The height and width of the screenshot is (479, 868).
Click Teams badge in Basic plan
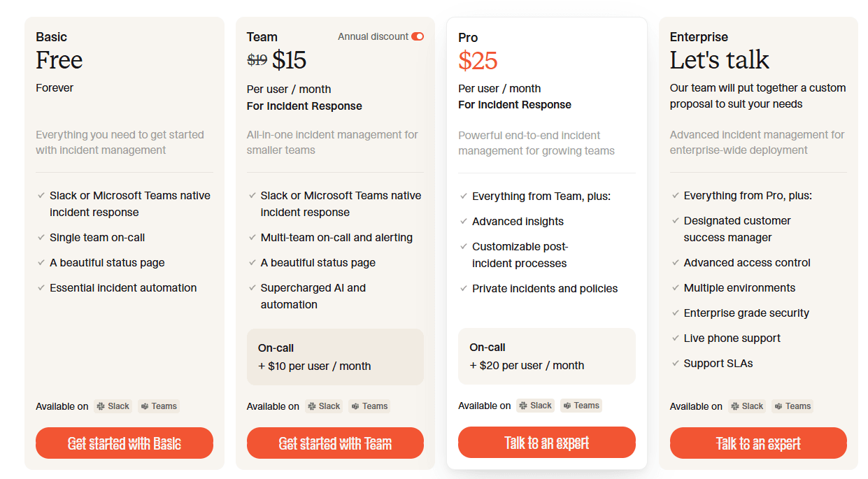[159, 406]
